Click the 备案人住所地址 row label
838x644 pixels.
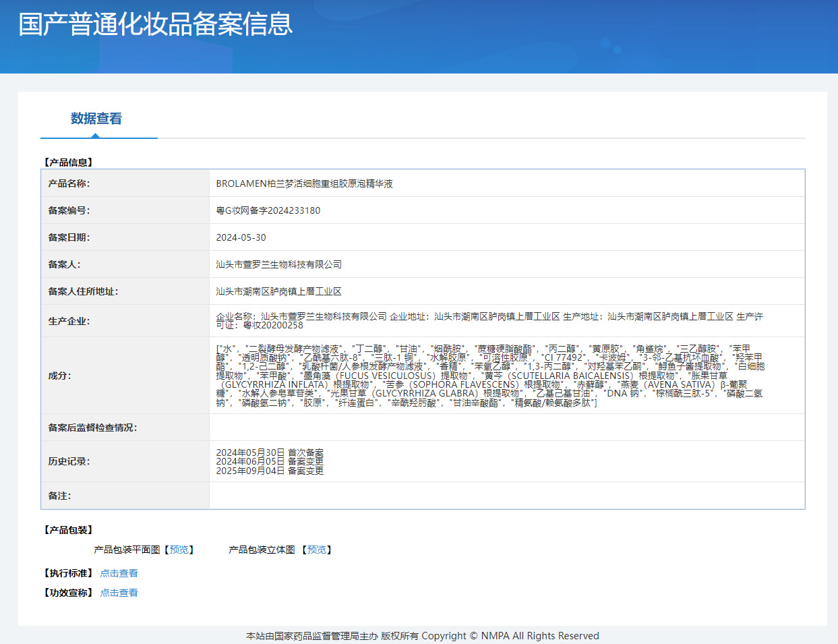click(83, 291)
